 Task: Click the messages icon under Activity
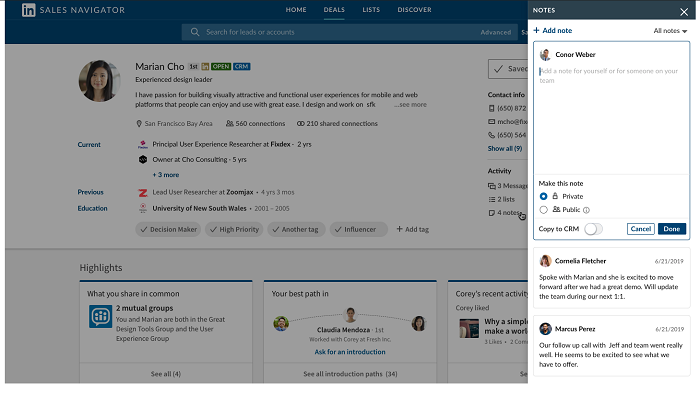tap(492, 186)
